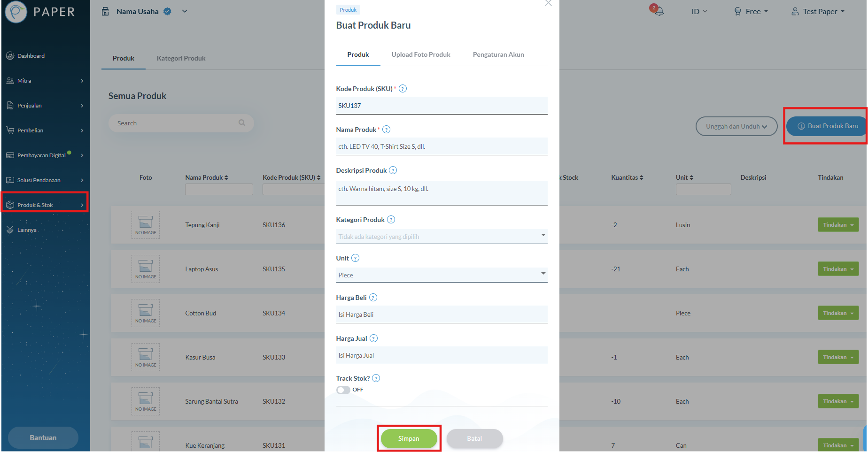868x452 pixels.
Task: Click the help icon next to Track Stok?
Action: [x=376, y=378]
